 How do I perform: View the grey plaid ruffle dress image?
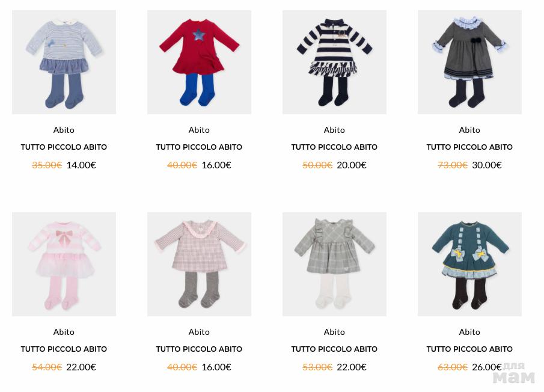334,265
